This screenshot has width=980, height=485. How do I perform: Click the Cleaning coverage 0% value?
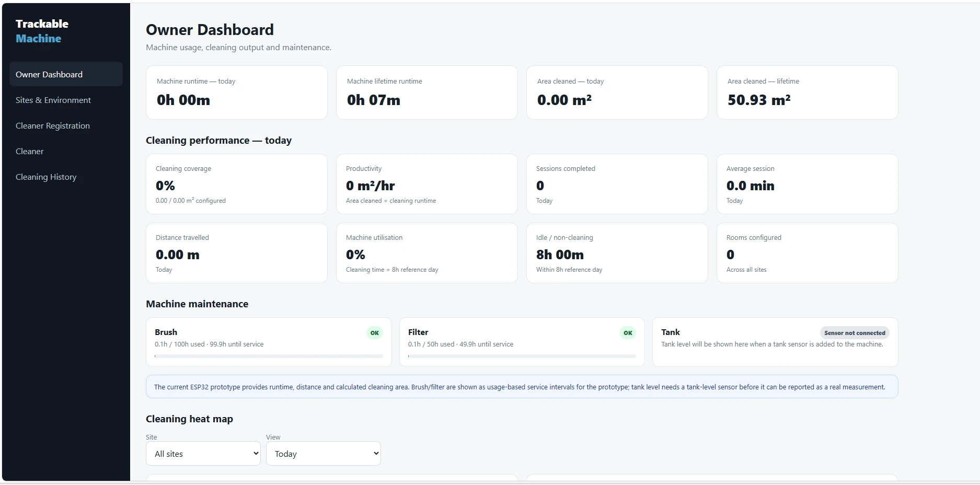click(x=165, y=186)
